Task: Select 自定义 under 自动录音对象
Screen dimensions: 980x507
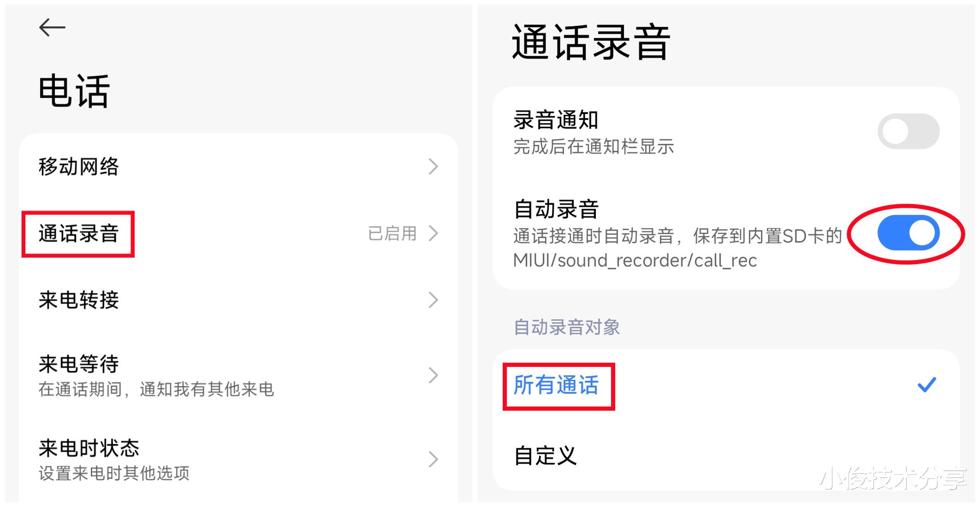Action: pos(546,456)
